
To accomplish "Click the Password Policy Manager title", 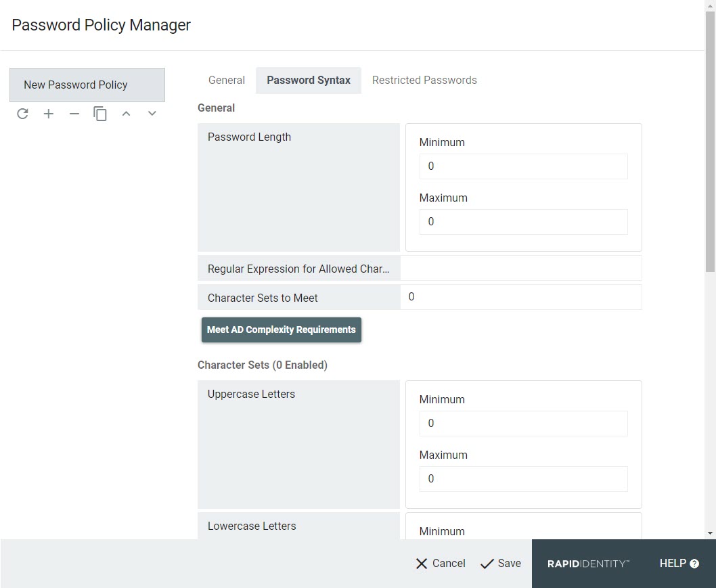I will coord(102,25).
